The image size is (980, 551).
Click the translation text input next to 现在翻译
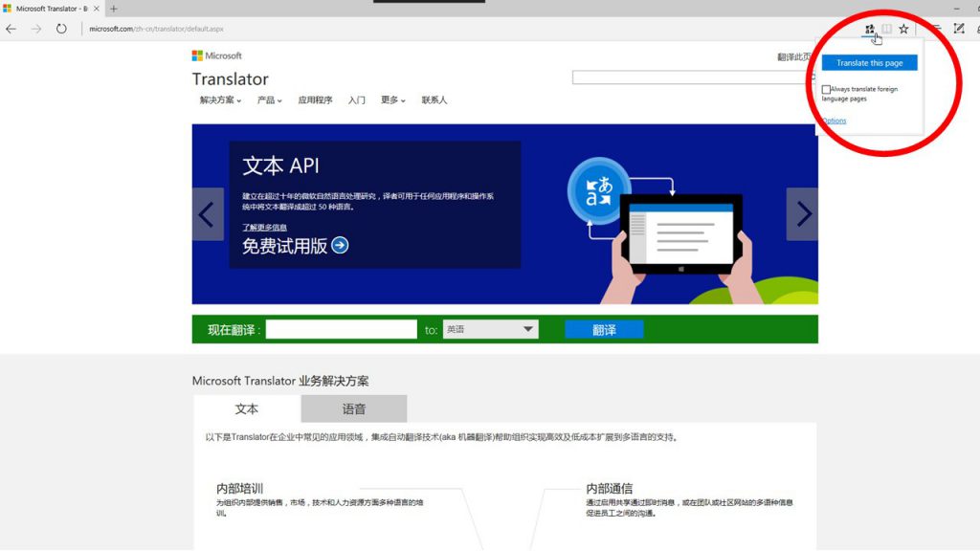pyautogui.click(x=342, y=328)
